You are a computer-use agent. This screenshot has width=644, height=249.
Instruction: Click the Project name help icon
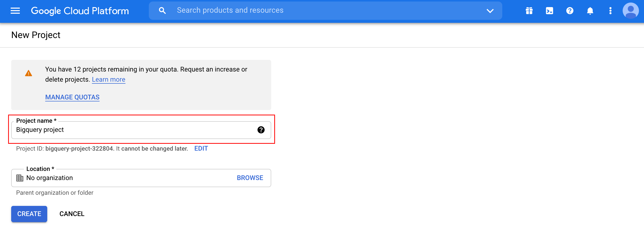[x=261, y=130]
